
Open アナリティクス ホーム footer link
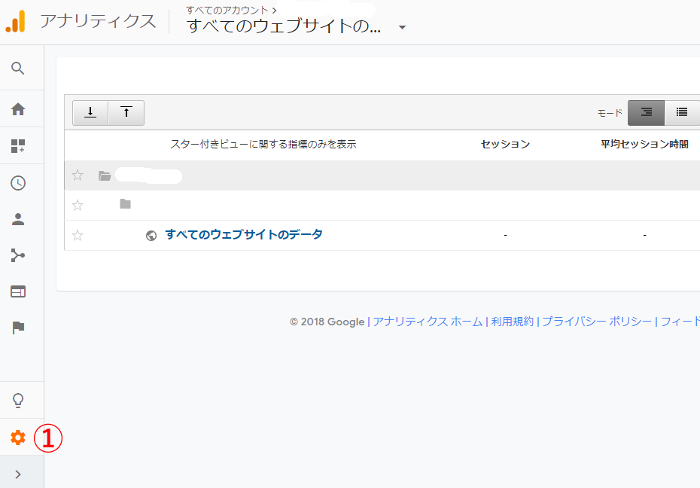pyautogui.click(x=428, y=321)
